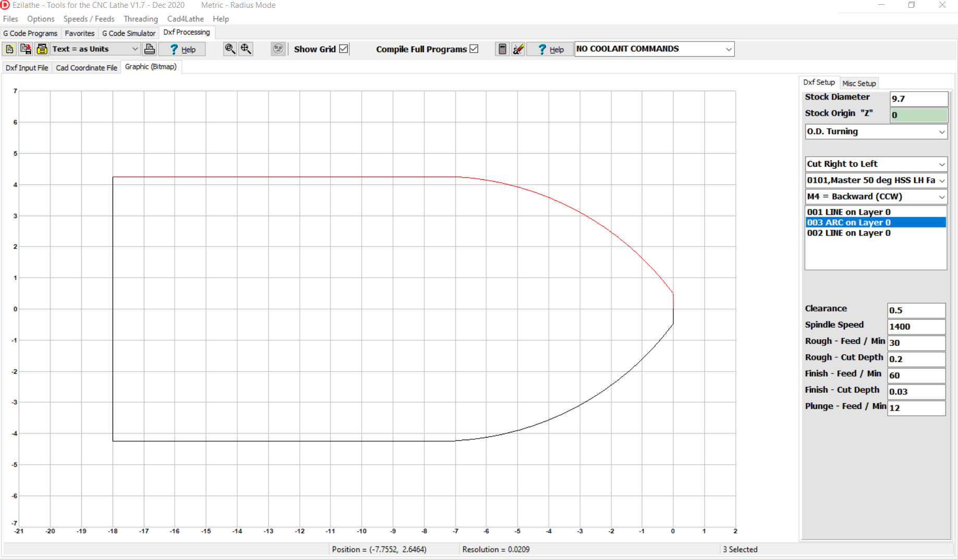Select the Dxf Processing tab

point(187,32)
